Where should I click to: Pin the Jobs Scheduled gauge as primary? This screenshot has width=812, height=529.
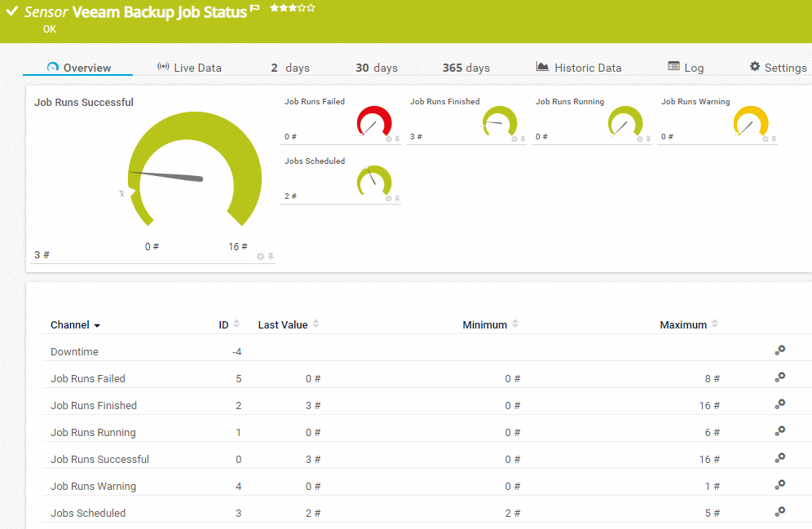tap(397, 199)
